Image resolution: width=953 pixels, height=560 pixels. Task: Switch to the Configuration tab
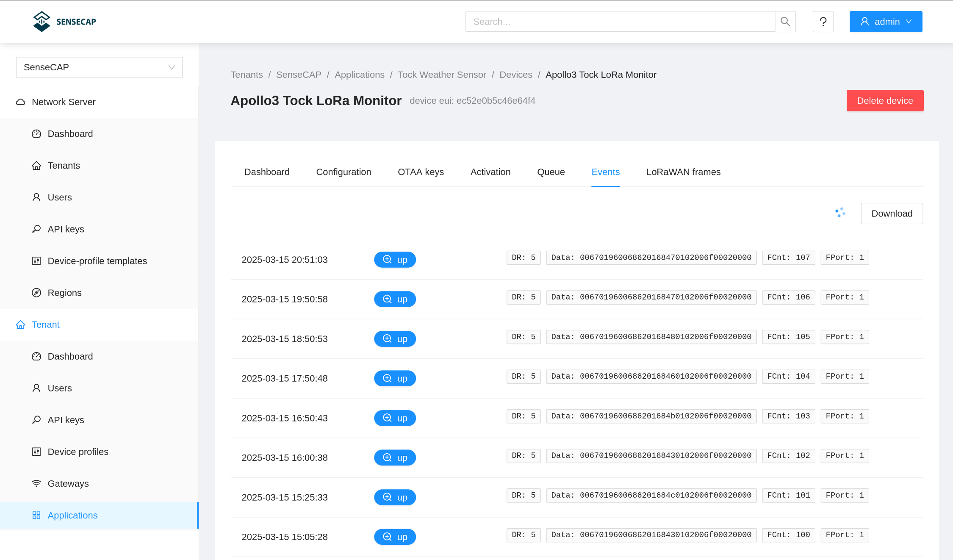[x=344, y=172]
